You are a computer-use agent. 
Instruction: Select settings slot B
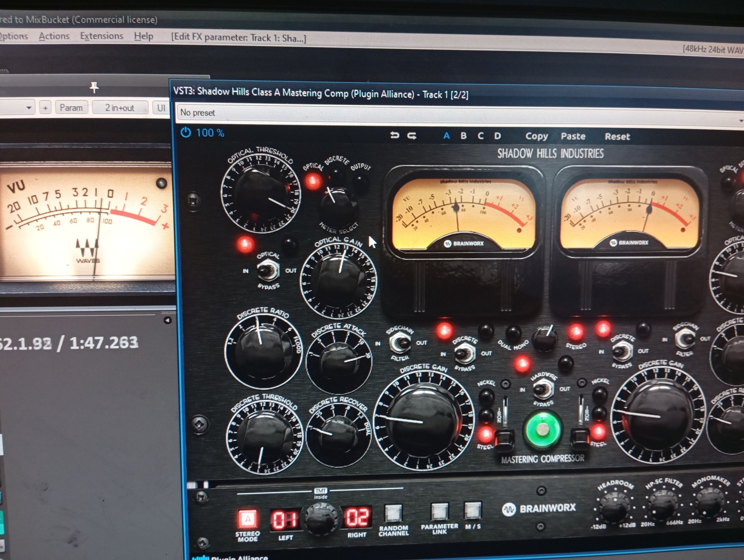pos(463,136)
